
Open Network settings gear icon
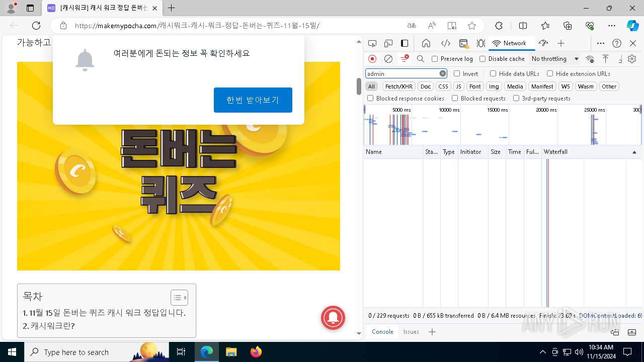632,59
